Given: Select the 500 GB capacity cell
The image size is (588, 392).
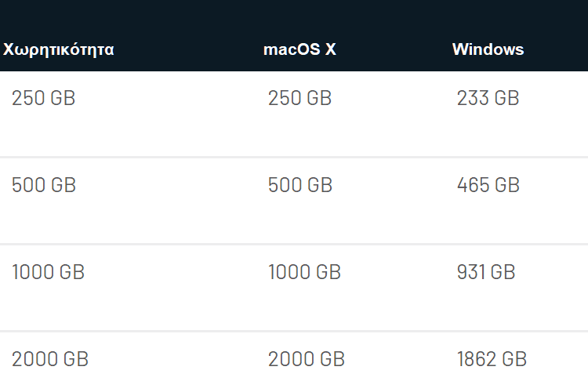Looking at the screenshot, I should click(x=44, y=185).
